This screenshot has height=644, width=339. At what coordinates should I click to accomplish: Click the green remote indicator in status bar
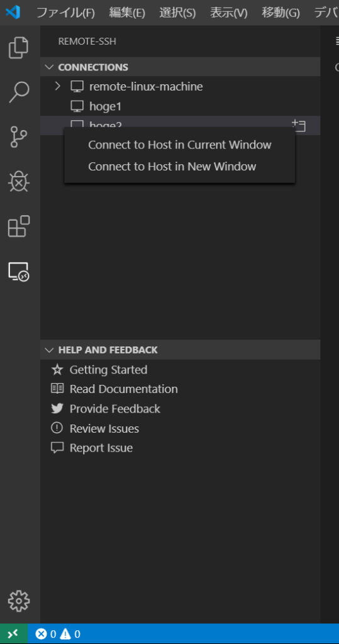pos(14,634)
